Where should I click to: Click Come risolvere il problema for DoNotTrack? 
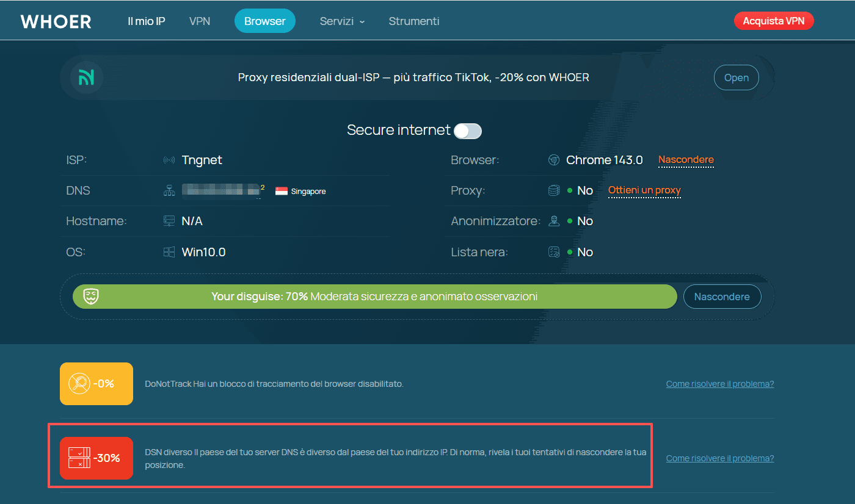point(720,384)
